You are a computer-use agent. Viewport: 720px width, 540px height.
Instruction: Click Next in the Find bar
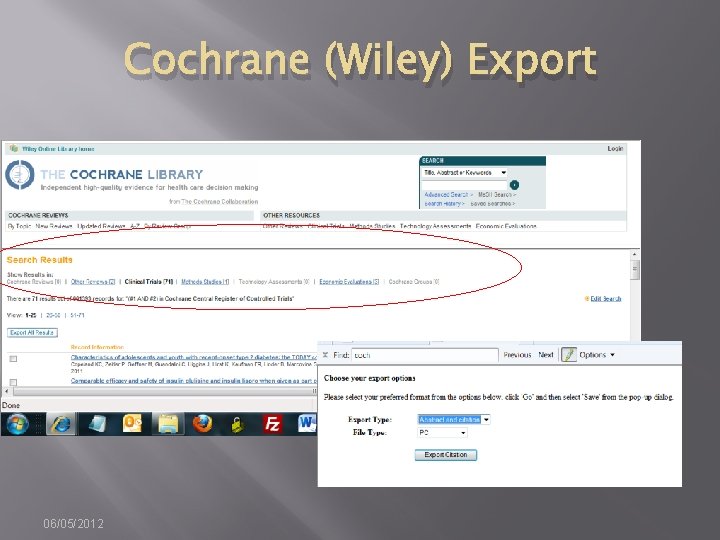coord(546,355)
